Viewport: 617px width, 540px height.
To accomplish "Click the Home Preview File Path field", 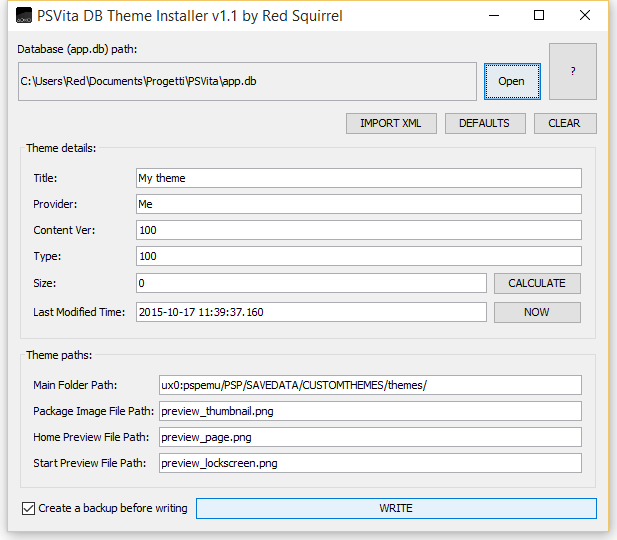I will click(x=369, y=437).
